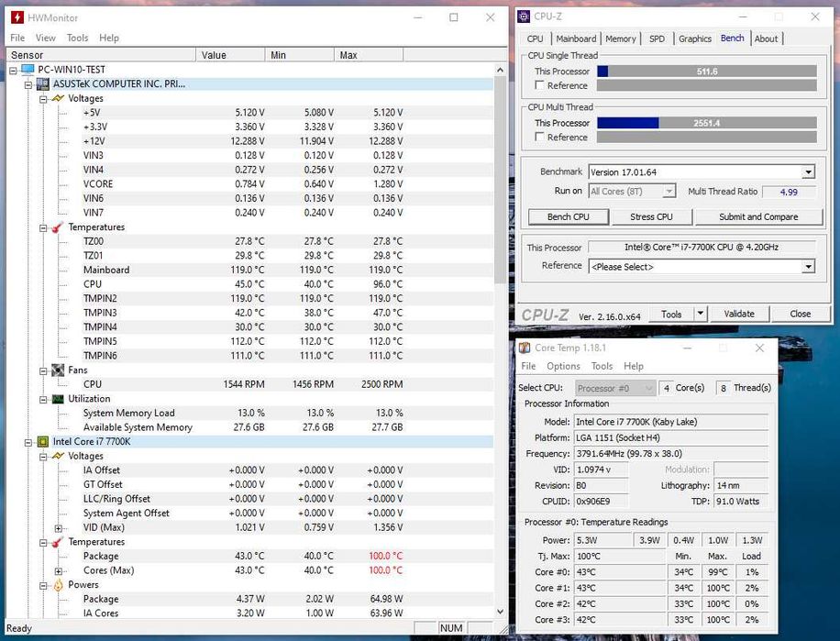Image resolution: width=840 pixels, height=641 pixels.
Task: Open the Benchmark version dropdown
Action: [809, 172]
